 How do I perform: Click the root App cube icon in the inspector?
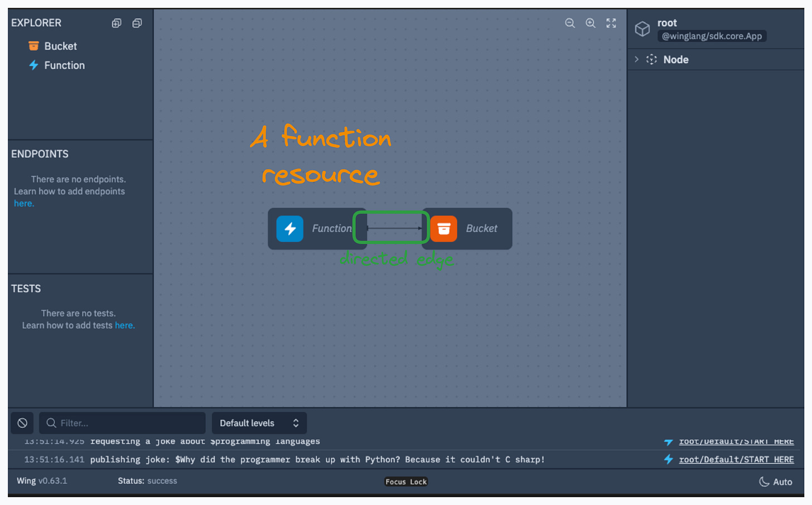click(x=642, y=28)
